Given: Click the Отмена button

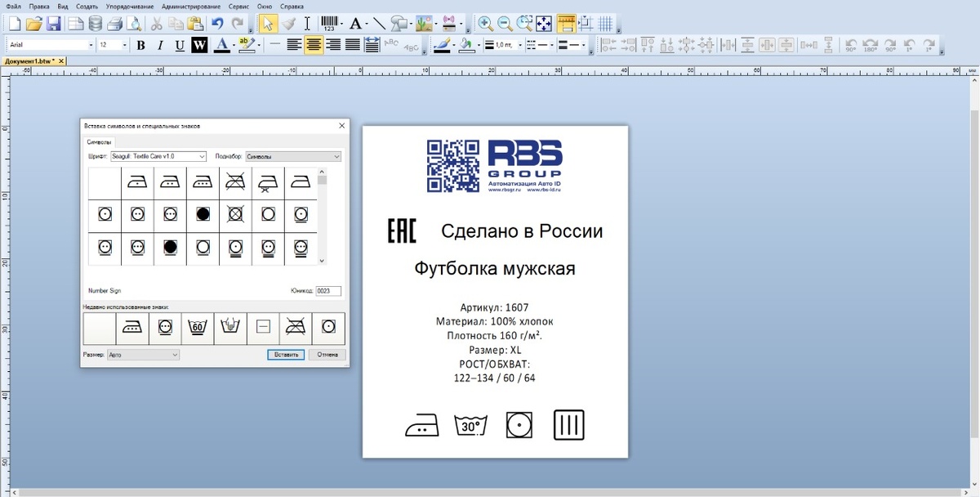Looking at the screenshot, I should [x=327, y=355].
